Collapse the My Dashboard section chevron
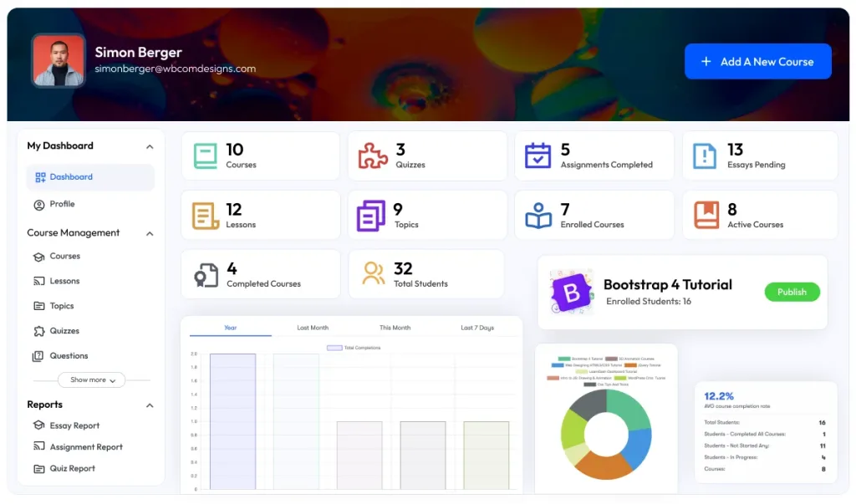 coord(150,146)
